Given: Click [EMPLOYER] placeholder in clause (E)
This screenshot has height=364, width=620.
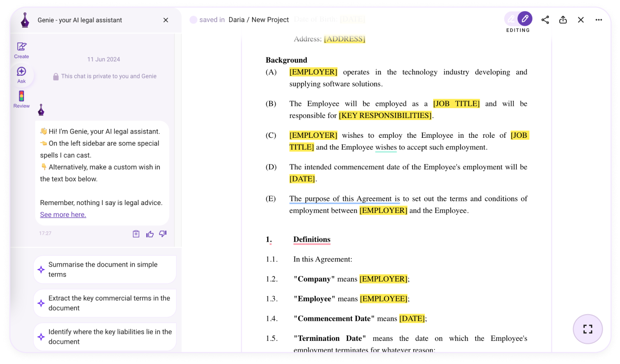Looking at the screenshot, I should point(383,210).
